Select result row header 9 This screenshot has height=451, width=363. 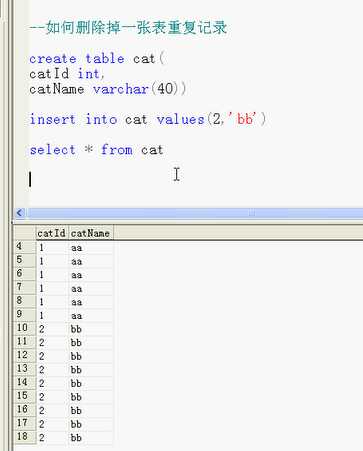pos(24,315)
